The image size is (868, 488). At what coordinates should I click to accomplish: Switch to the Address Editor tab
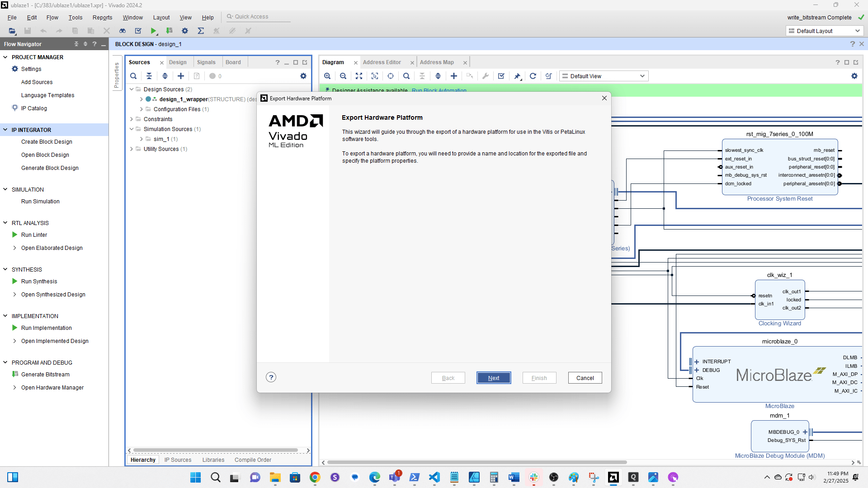pyautogui.click(x=382, y=62)
